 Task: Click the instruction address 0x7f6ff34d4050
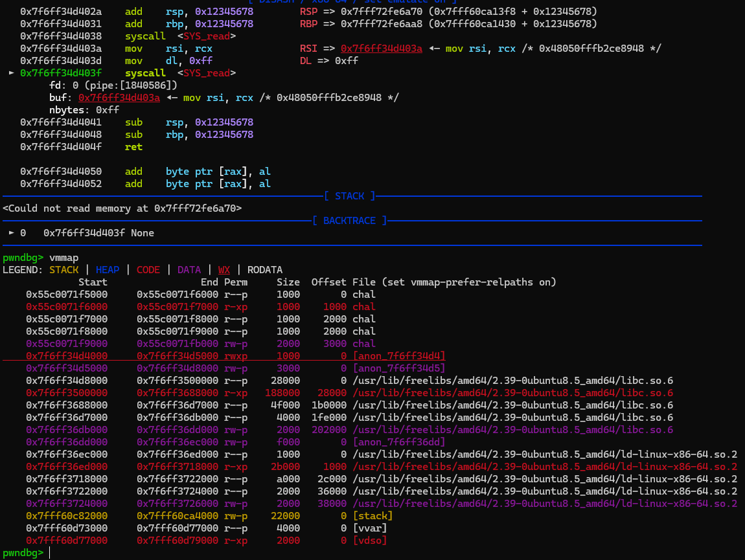61,172
